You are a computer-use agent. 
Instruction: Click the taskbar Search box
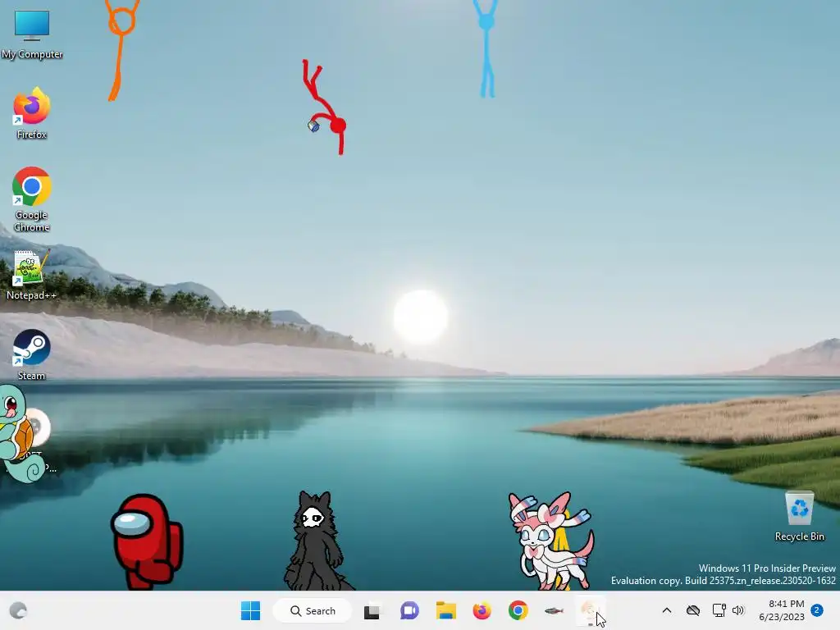click(x=313, y=610)
